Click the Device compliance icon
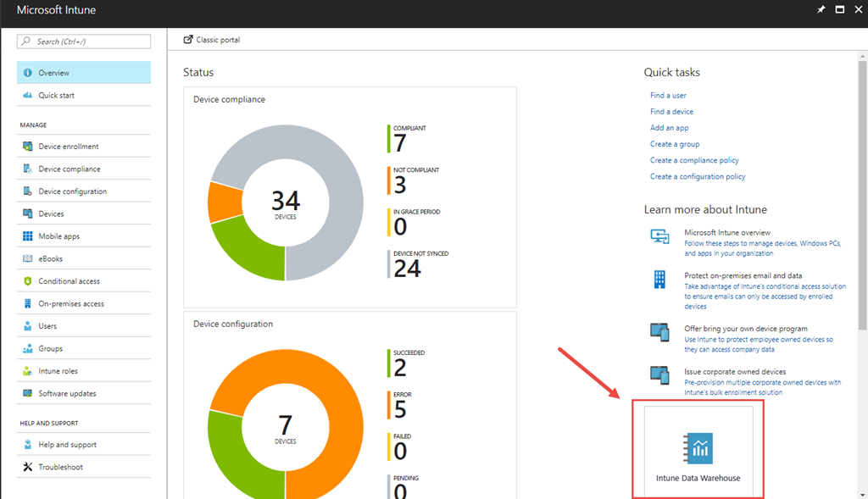This screenshot has width=868, height=499. (28, 169)
